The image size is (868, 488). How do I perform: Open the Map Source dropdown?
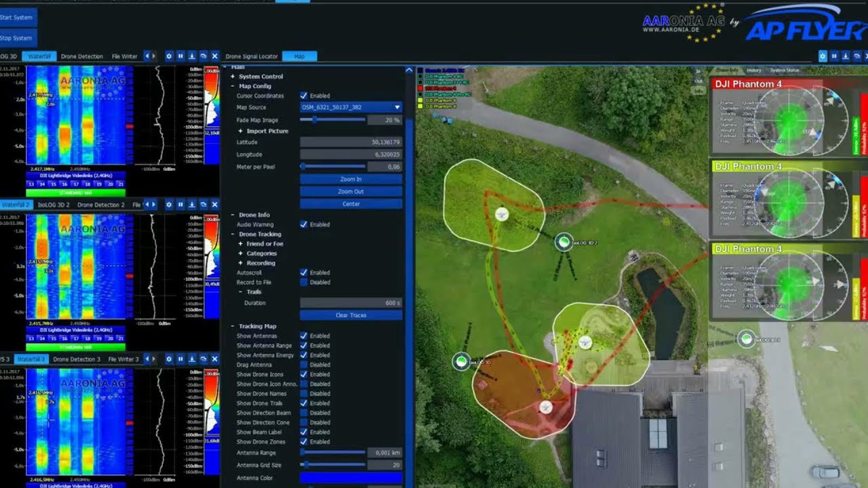pos(351,107)
